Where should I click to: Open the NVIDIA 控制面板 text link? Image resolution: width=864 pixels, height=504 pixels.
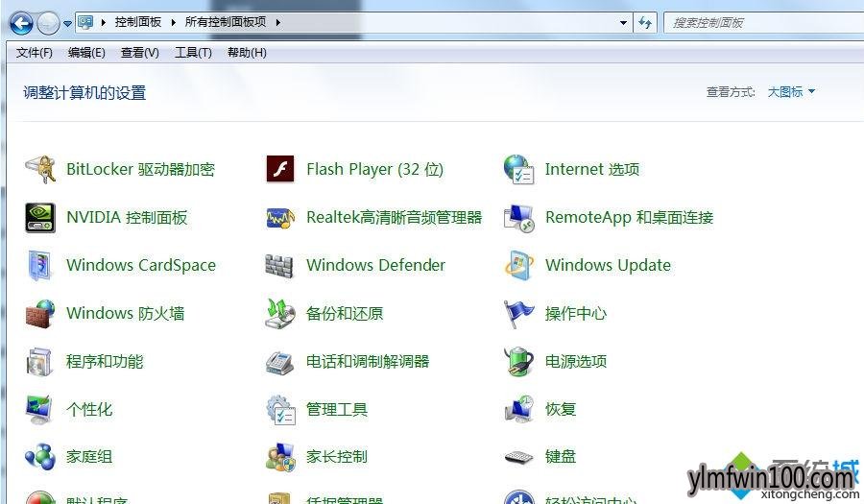[x=127, y=218]
